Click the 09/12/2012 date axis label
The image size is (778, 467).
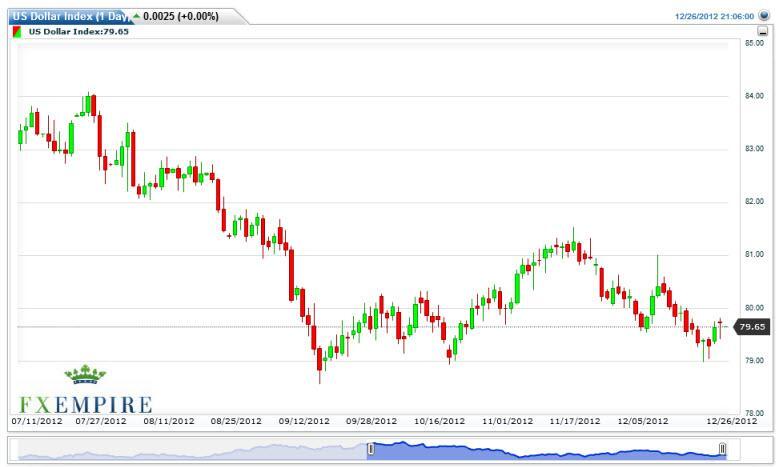[305, 421]
